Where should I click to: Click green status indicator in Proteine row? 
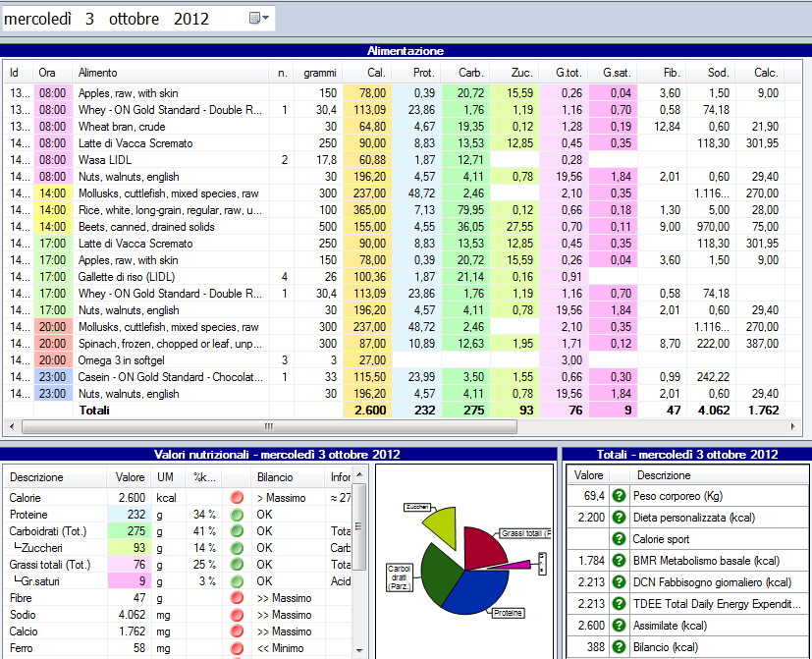[x=236, y=515]
